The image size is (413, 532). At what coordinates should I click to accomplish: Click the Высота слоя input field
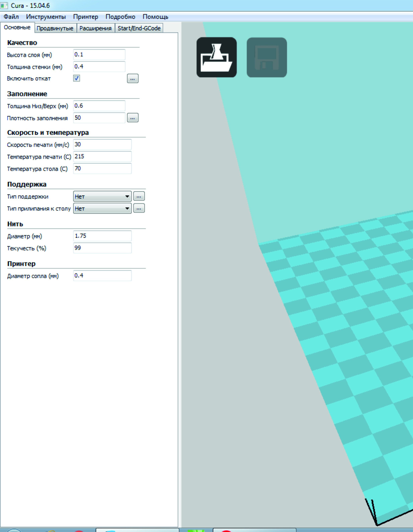pyautogui.click(x=99, y=55)
